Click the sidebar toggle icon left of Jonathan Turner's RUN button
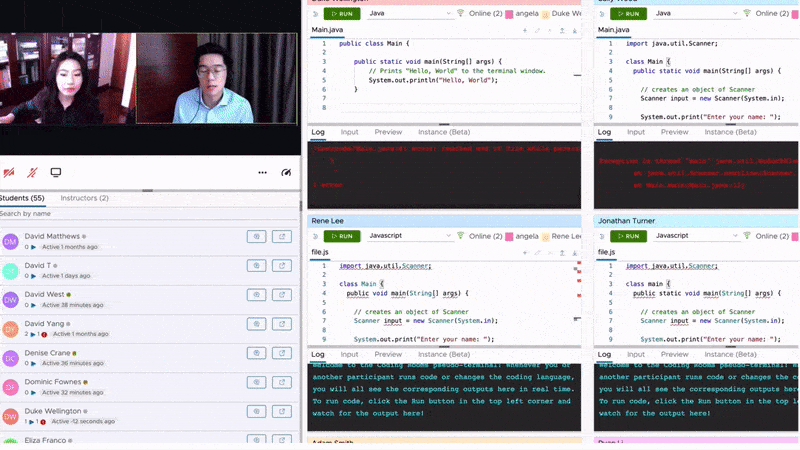 coord(602,236)
